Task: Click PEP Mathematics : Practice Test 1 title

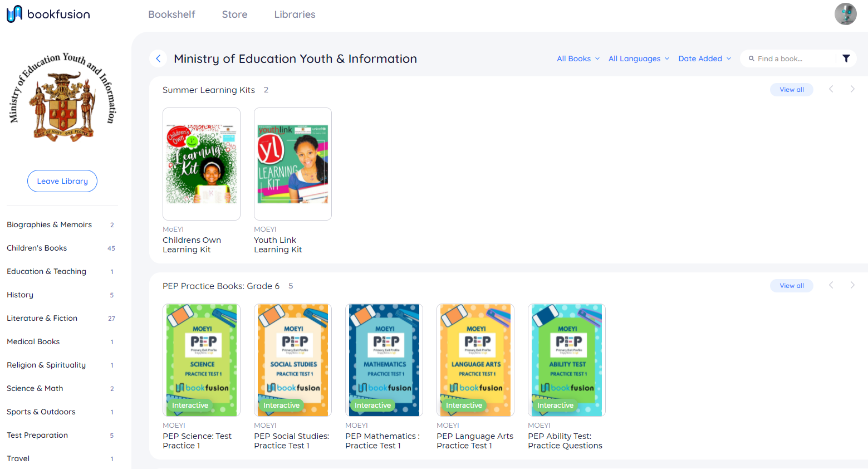Action: 382,441
